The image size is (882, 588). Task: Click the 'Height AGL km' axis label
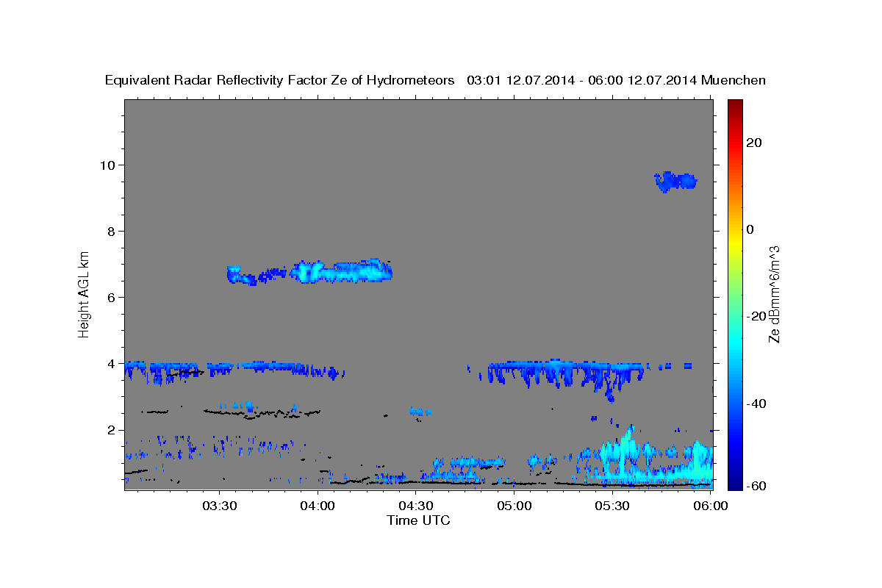point(85,294)
